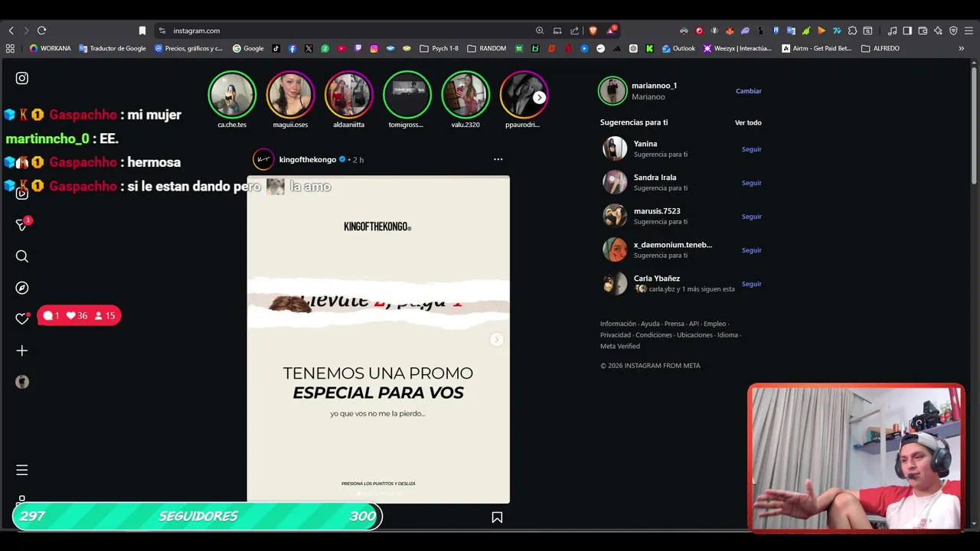
Task: Click Cambiar to switch account
Action: pos(749,91)
